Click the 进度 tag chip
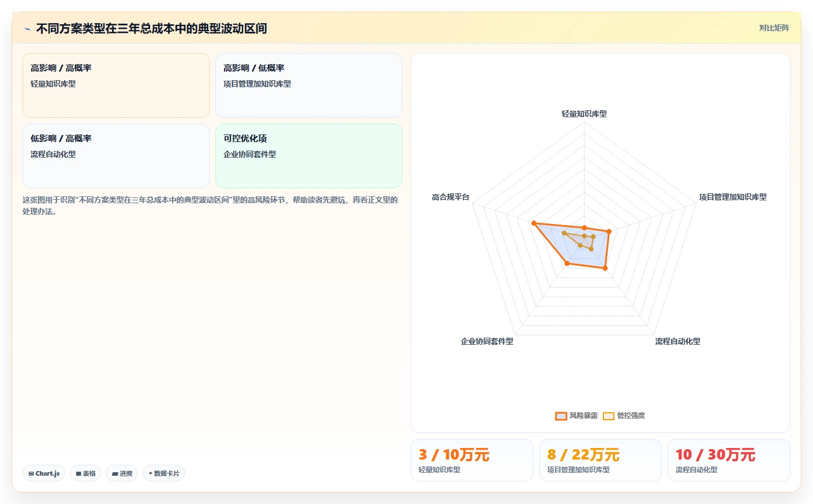 pyautogui.click(x=122, y=473)
